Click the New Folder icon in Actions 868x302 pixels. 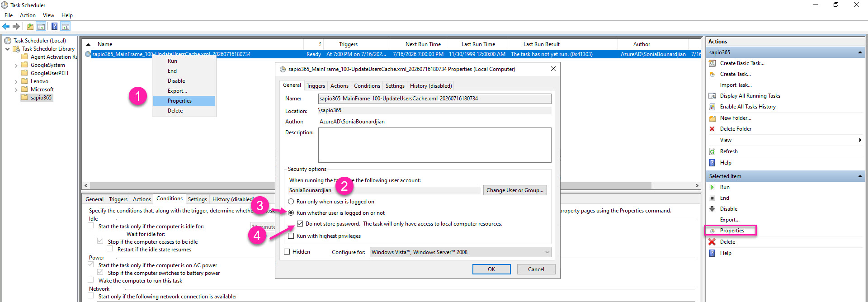(x=712, y=118)
